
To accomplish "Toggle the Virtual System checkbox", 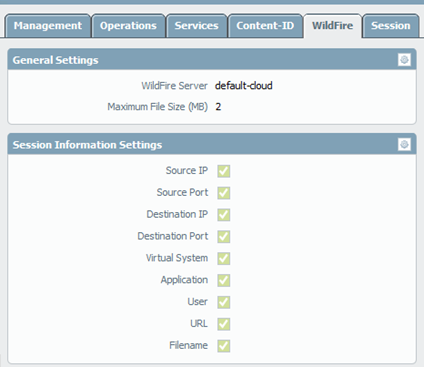I will tap(224, 258).
